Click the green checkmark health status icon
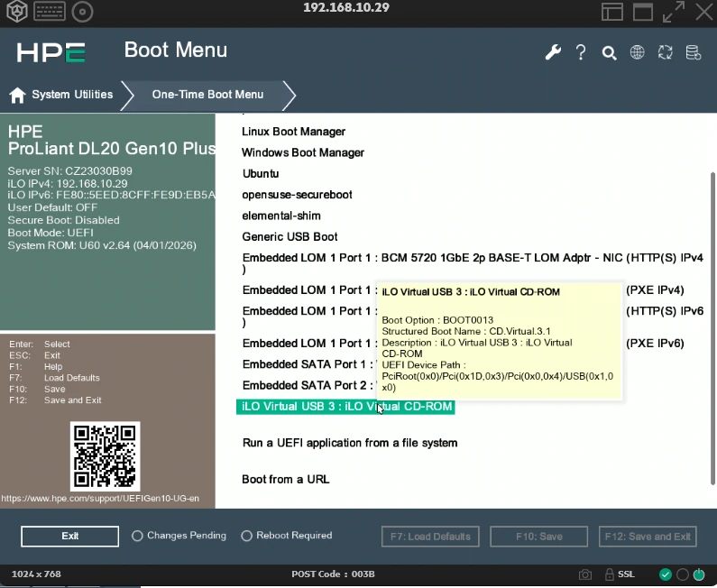The image size is (717, 588). tap(666, 574)
